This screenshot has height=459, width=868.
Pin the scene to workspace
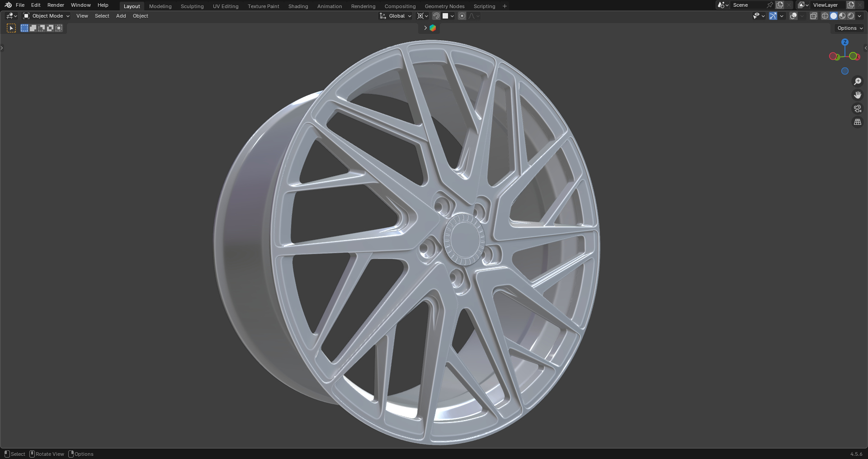point(770,5)
